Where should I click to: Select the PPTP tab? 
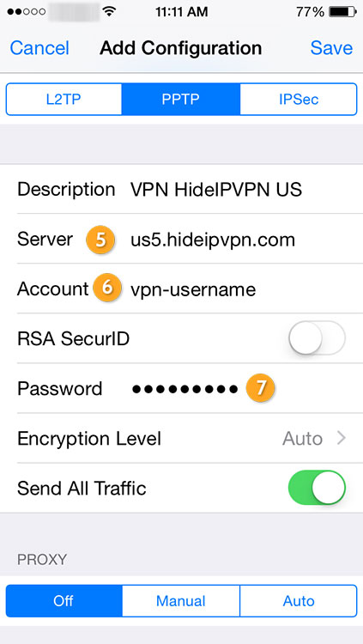tap(181, 100)
